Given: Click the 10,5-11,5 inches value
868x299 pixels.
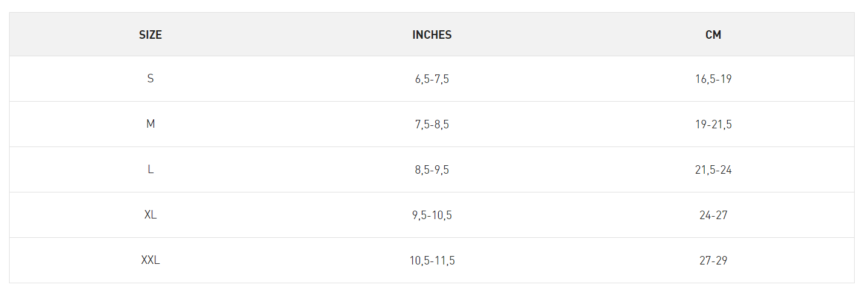Looking at the screenshot, I should [x=432, y=261].
